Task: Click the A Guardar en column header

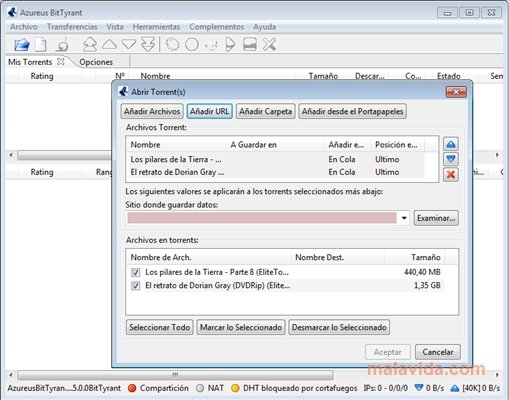Action: coord(275,145)
